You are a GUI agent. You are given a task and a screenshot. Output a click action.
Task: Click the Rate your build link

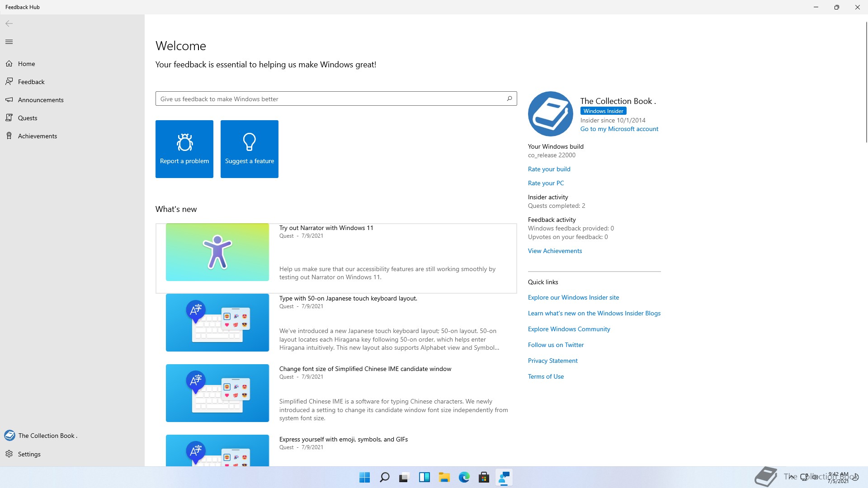549,169
